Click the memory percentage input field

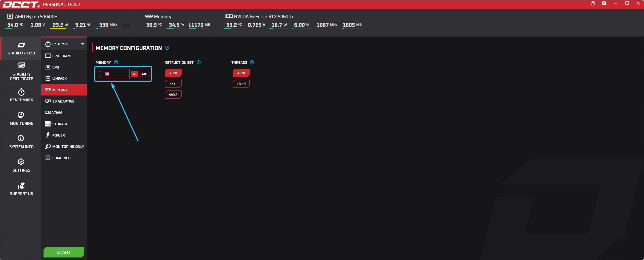(x=116, y=74)
